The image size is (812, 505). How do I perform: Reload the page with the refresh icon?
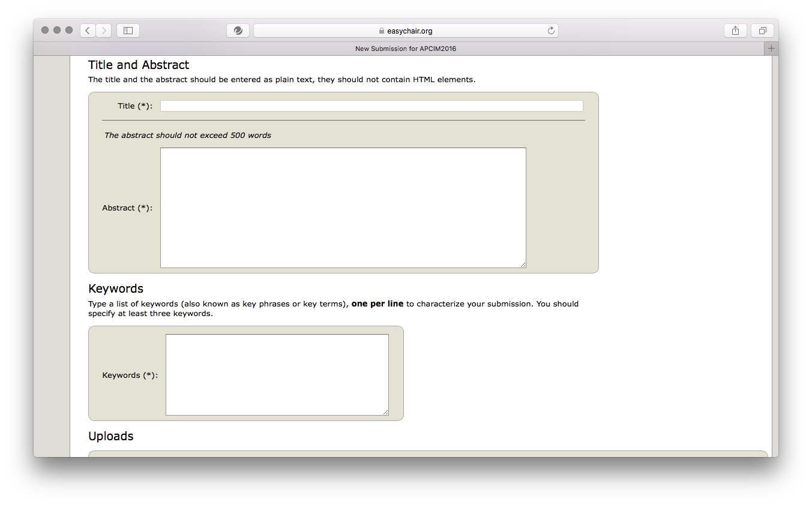coord(551,31)
